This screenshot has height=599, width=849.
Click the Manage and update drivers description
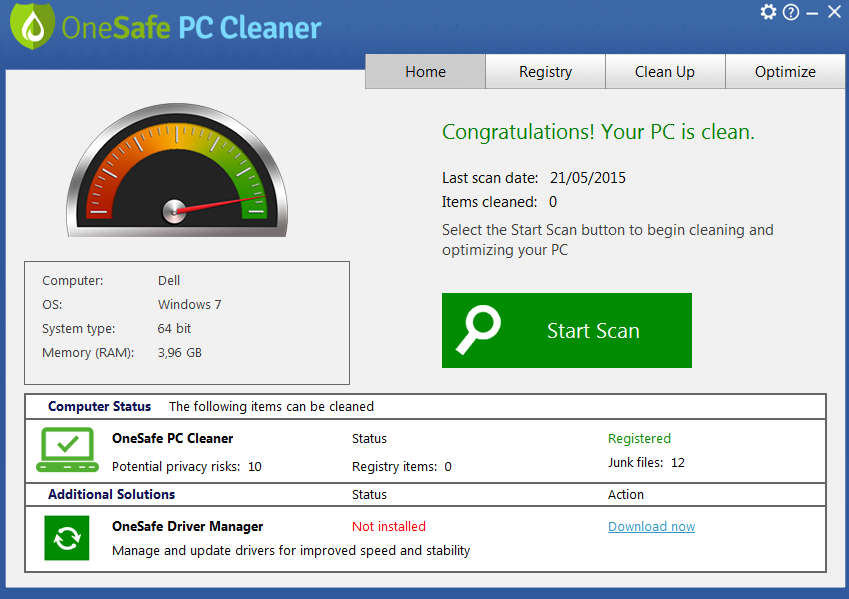point(291,551)
